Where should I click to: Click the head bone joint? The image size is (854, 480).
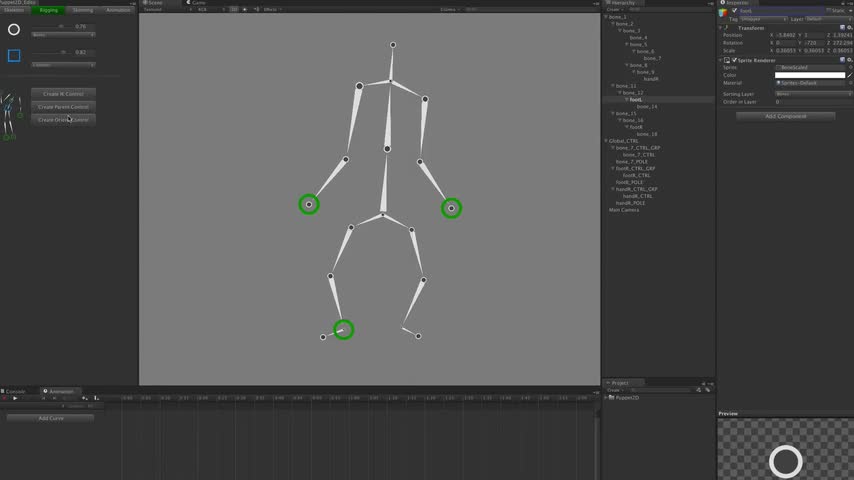(x=393, y=45)
